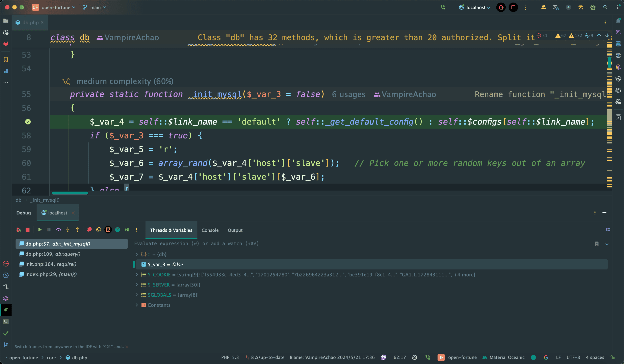The width and height of the screenshot is (624, 364).
Task: Open Search Everywhere magnifier icon
Action: 605,7
